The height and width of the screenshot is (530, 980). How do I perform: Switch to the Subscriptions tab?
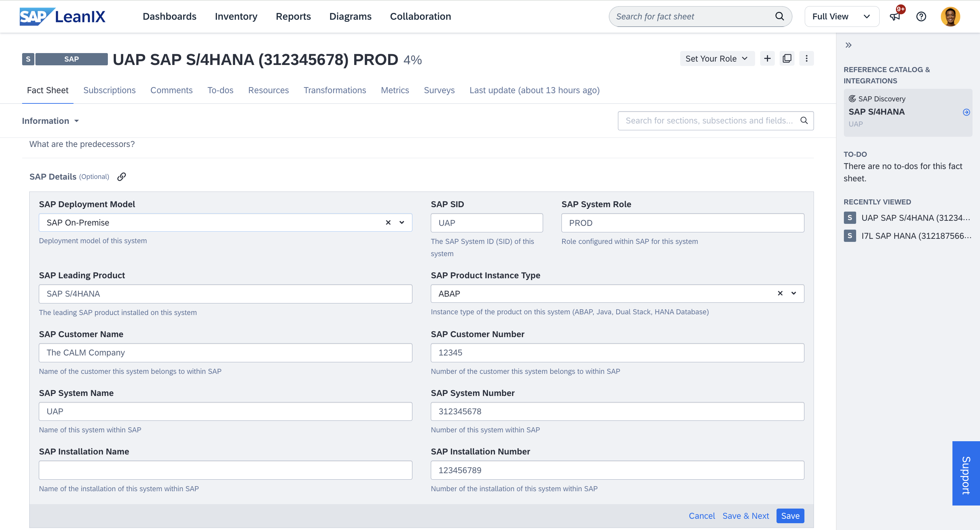[x=109, y=90]
